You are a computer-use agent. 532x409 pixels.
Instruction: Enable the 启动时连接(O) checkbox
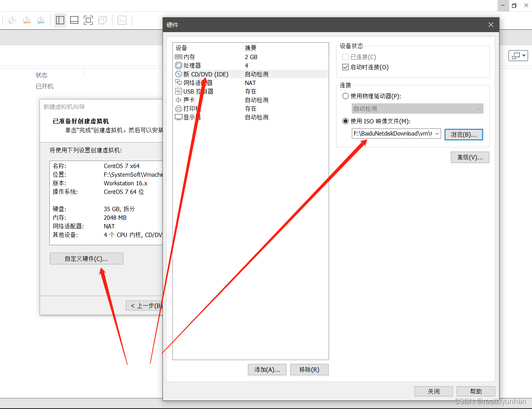345,67
